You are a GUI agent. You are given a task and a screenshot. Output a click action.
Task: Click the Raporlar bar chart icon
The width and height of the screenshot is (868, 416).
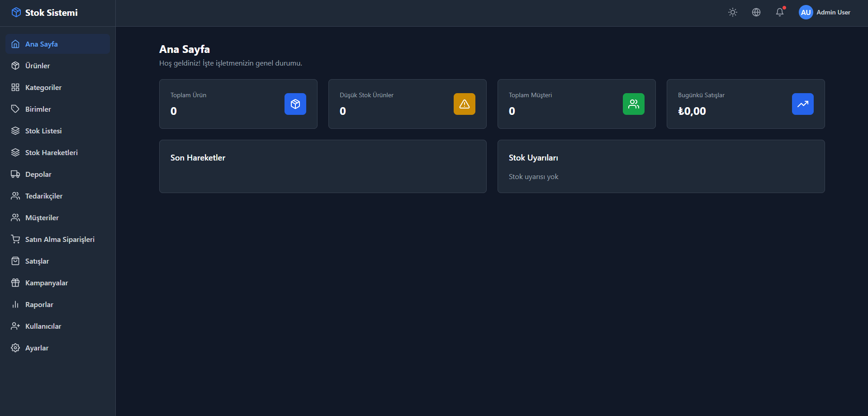pos(15,304)
